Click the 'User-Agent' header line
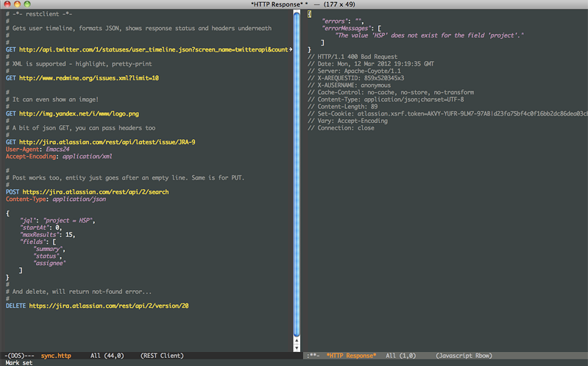 tap(38, 149)
